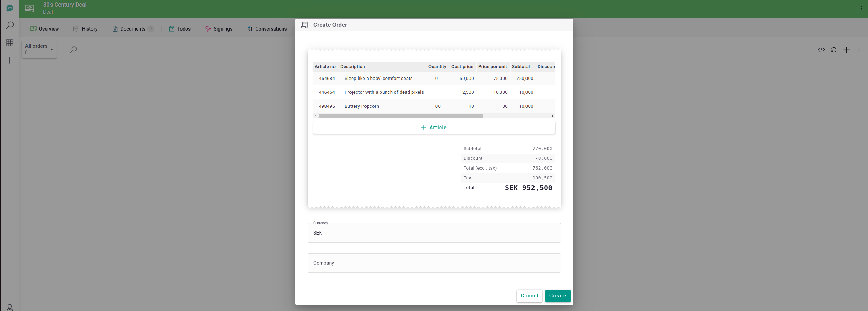Add a new order with plus icon

tap(846, 50)
